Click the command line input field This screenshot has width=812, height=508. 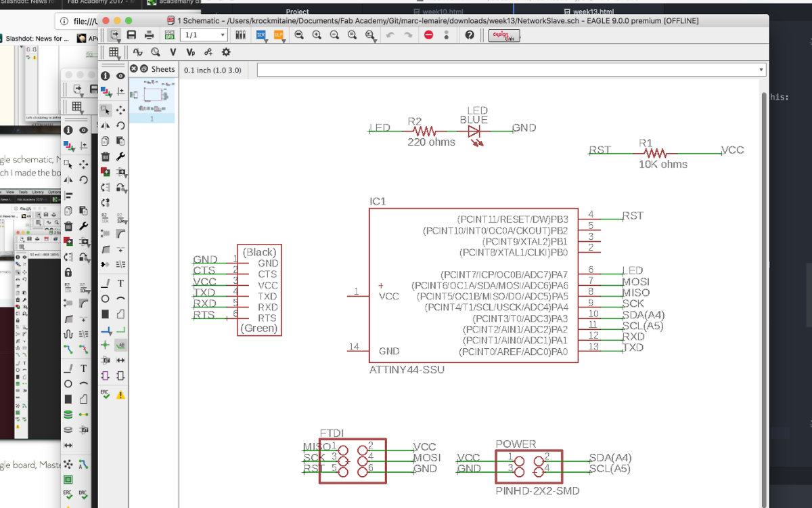coord(511,70)
